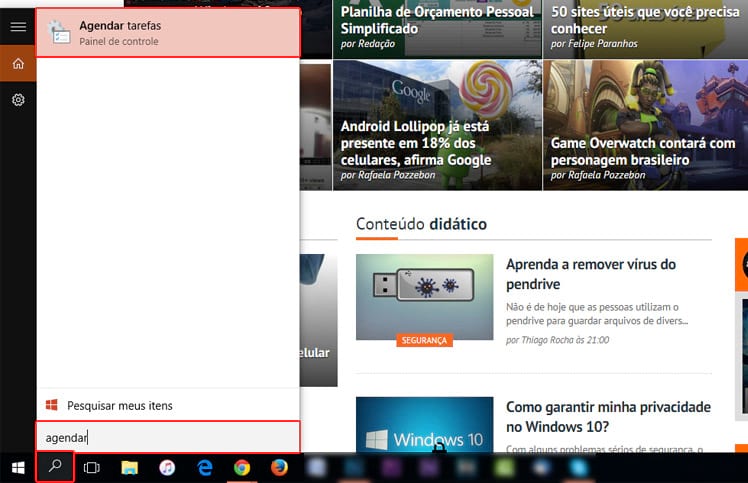This screenshot has width=748, height=483.
Task: Focus the search box containing agendar
Action: click(x=168, y=437)
